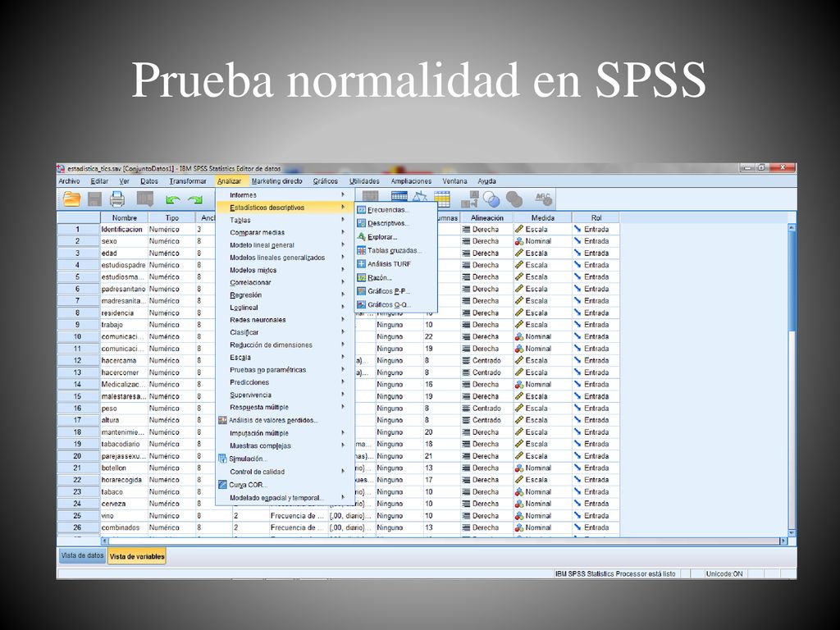Image resolution: width=840 pixels, height=630 pixels.
Task: Select row number 12 header
Action: click(78, 361)
